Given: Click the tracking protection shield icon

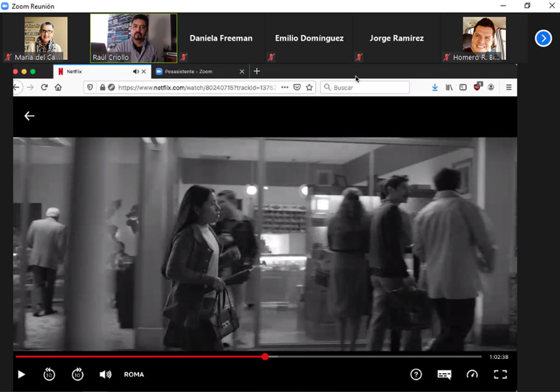Looking at the screenshot, I should 90,87.
